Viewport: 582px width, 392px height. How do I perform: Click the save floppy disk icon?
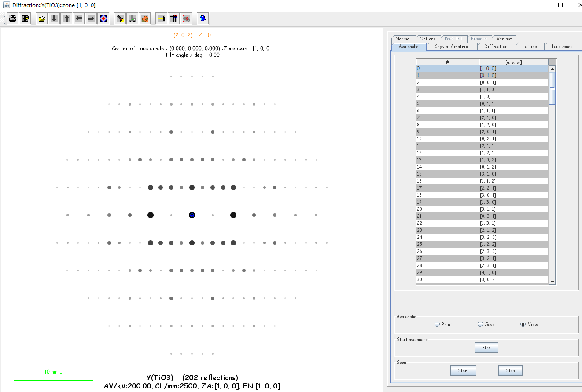pos(25,18)
